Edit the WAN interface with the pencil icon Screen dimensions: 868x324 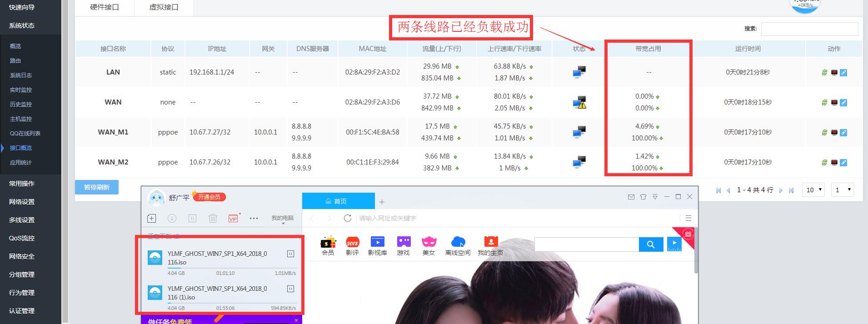point(843,102)
